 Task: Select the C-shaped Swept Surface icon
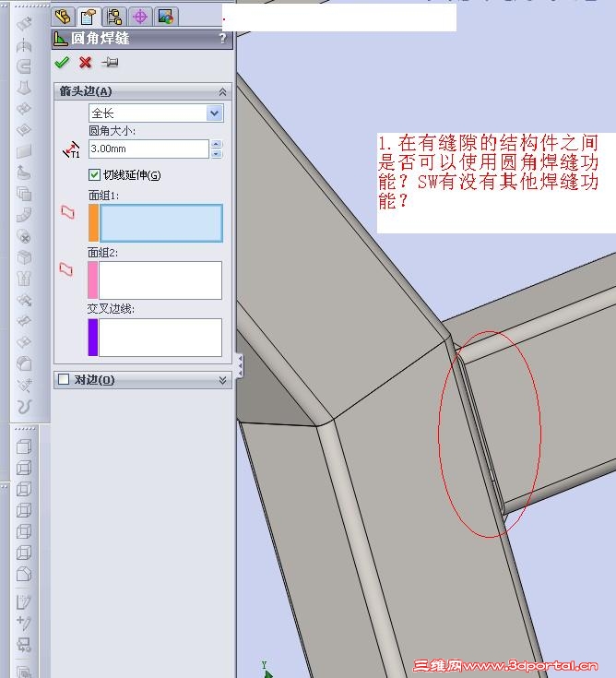[x=24, y=66]
